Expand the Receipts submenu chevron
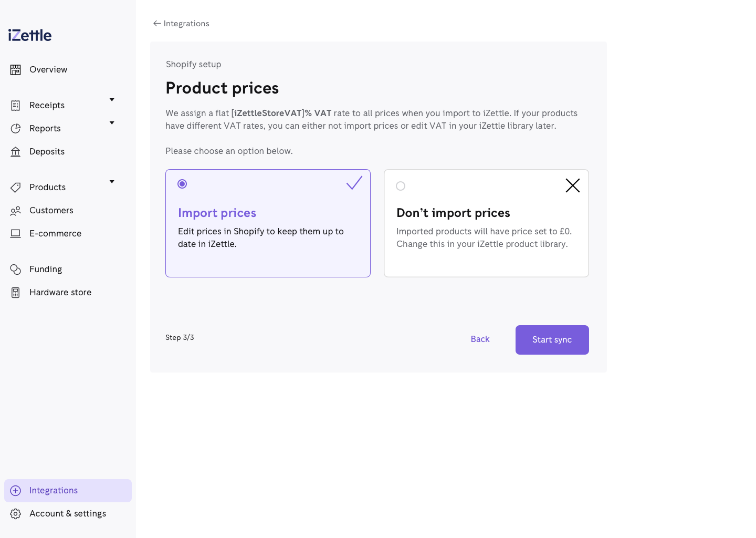Image resolution: width=756 pixels, height=538 pixels. (112, 99)
